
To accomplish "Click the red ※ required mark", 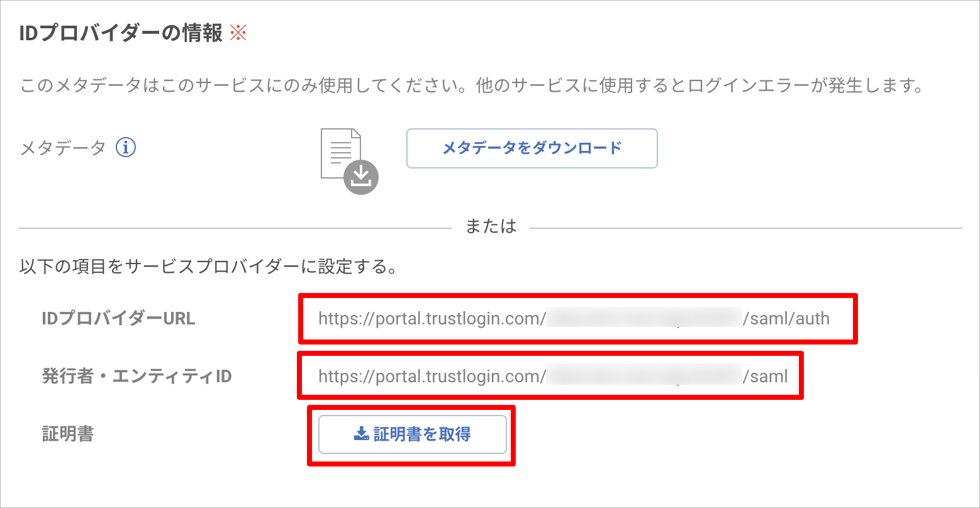I will coord(238,33).
